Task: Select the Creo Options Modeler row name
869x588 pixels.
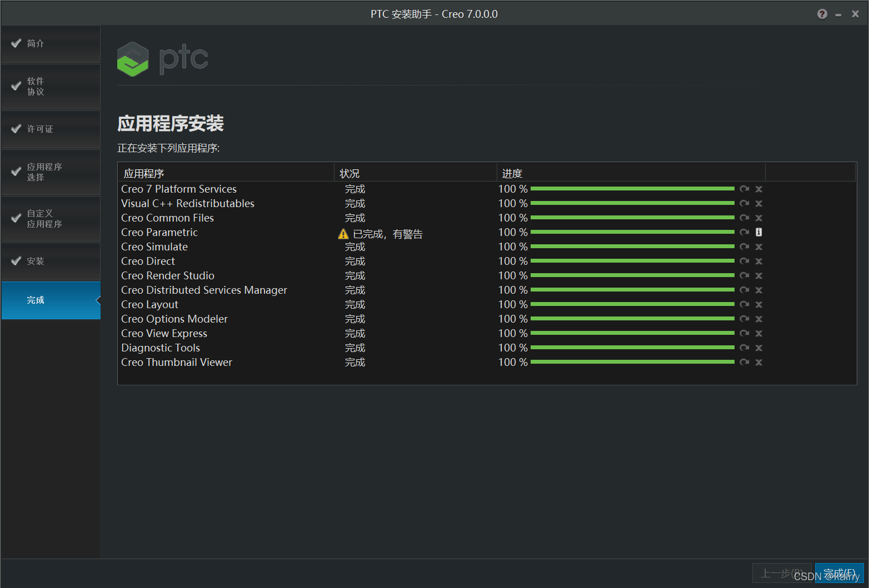Action: point(174,319)
